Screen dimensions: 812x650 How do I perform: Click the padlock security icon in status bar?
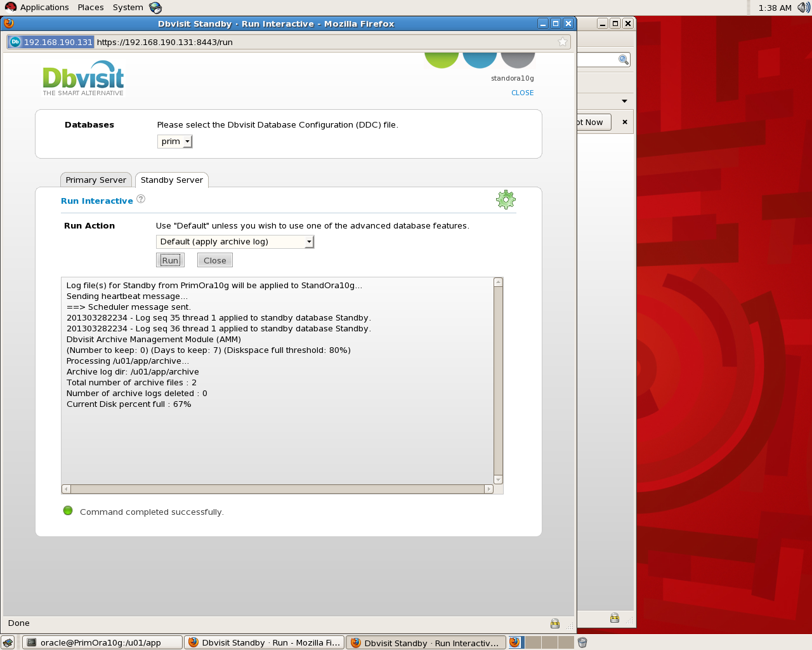coord(555,623)
